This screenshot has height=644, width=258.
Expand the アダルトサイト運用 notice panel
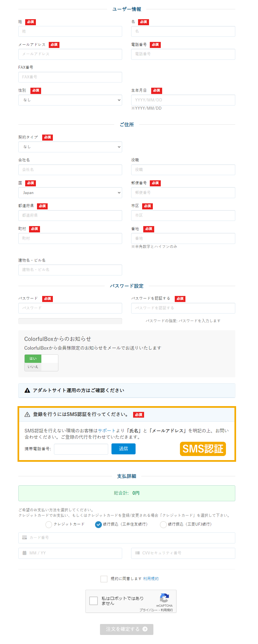(x=127, y=391)
